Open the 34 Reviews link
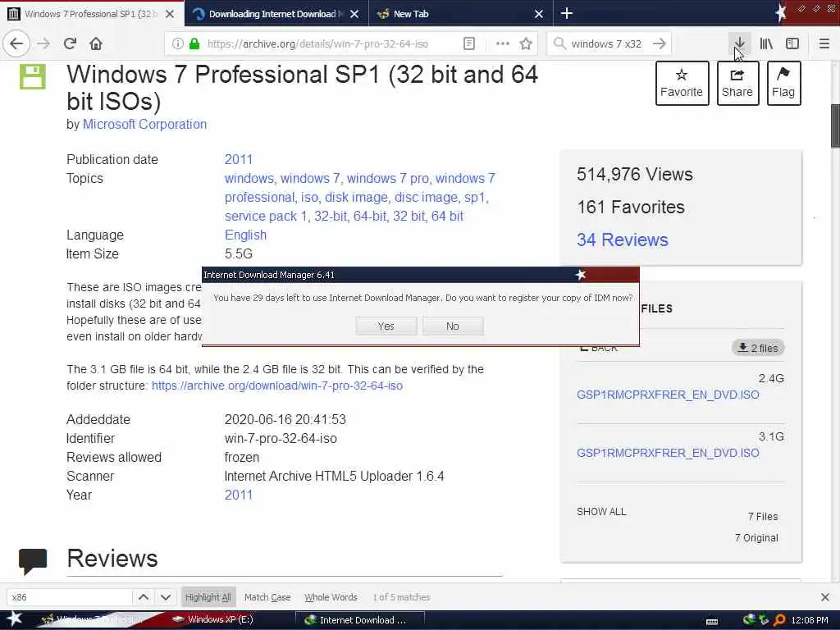840x630 pixels. (623, 240)
